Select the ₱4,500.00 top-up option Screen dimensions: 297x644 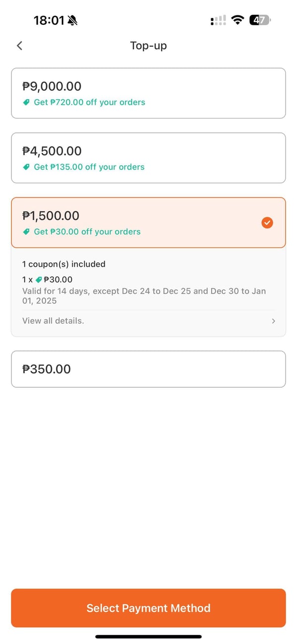148,158
